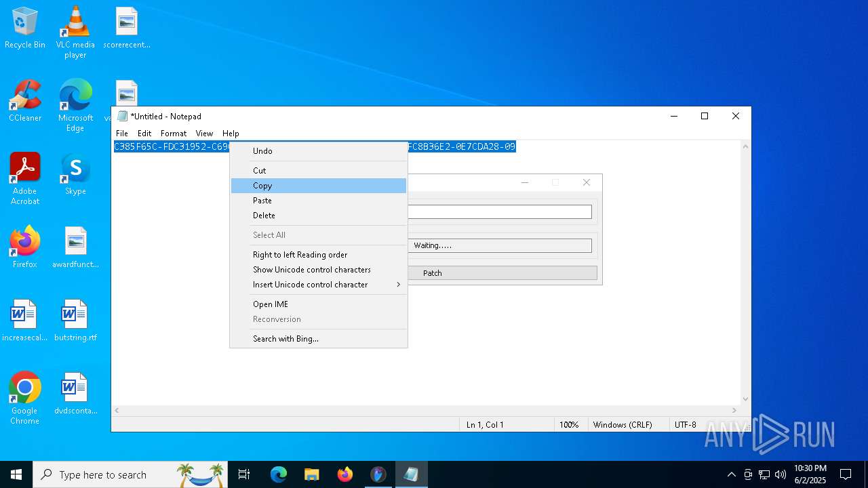Click the UTF-8 encoding status entry

685,425
